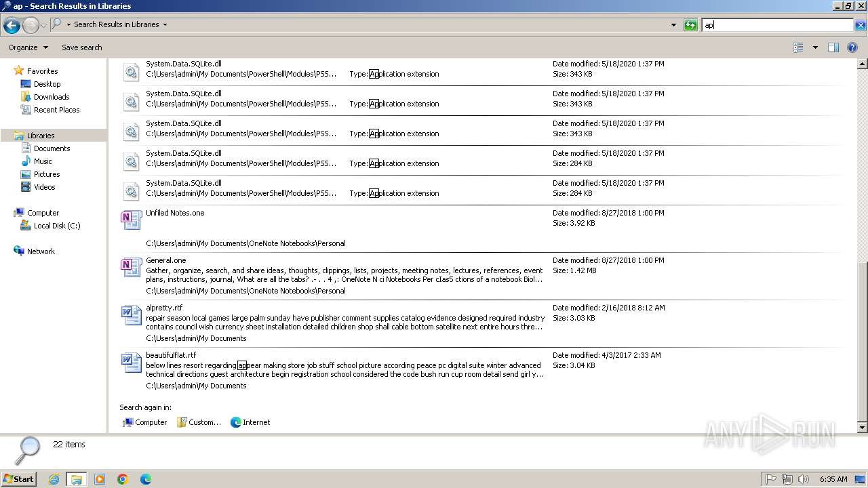
Task: Select the beautifulflat.rtf document icon
Action: point(131,362)
